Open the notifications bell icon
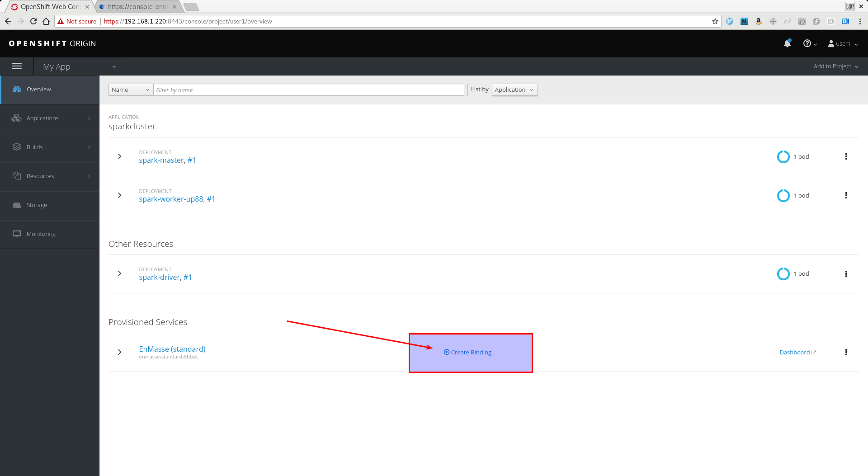The image size is (868, 476). (787, 43)
